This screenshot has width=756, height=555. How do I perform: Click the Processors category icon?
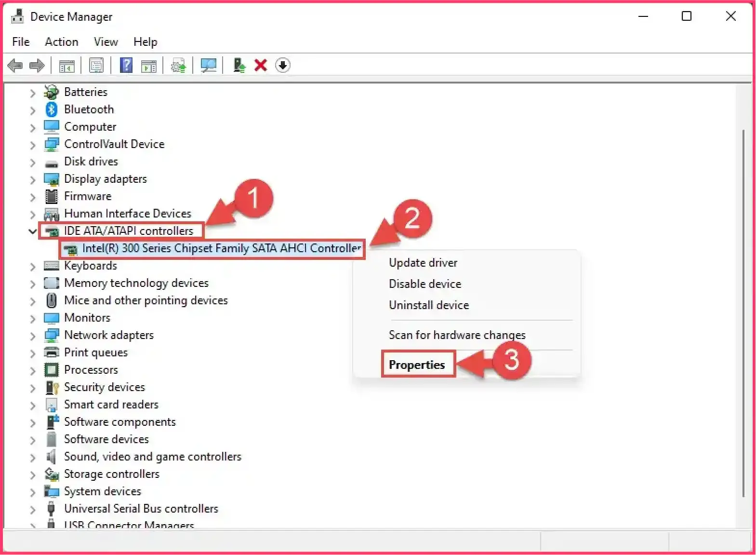tap(51, 370)
